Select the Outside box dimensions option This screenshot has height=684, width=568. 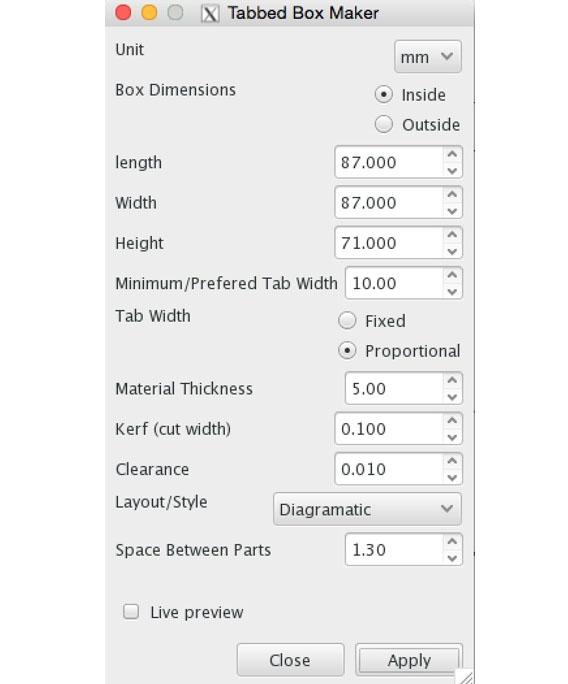click(383, 124)
